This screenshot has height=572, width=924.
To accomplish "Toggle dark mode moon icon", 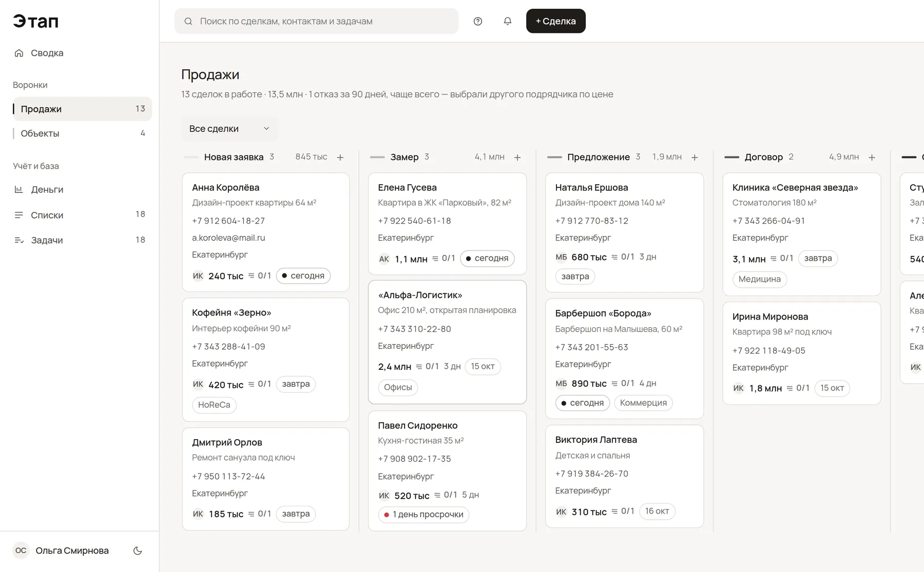I will click(138, 550).
